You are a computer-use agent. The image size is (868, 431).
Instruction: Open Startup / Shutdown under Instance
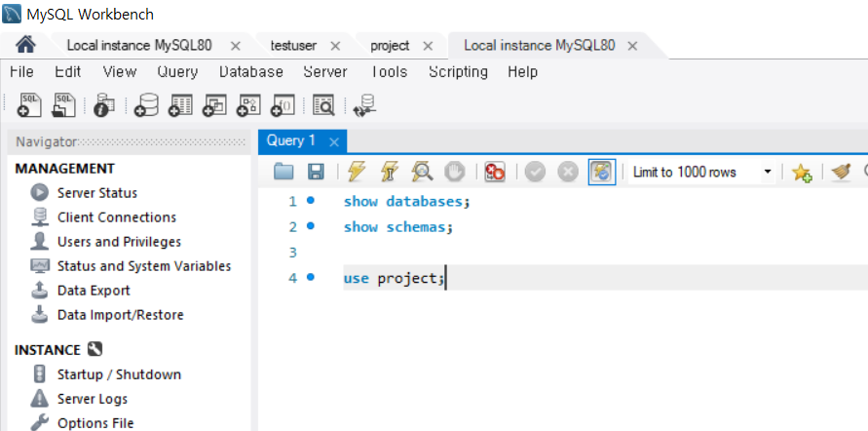(x=119, y=374)
